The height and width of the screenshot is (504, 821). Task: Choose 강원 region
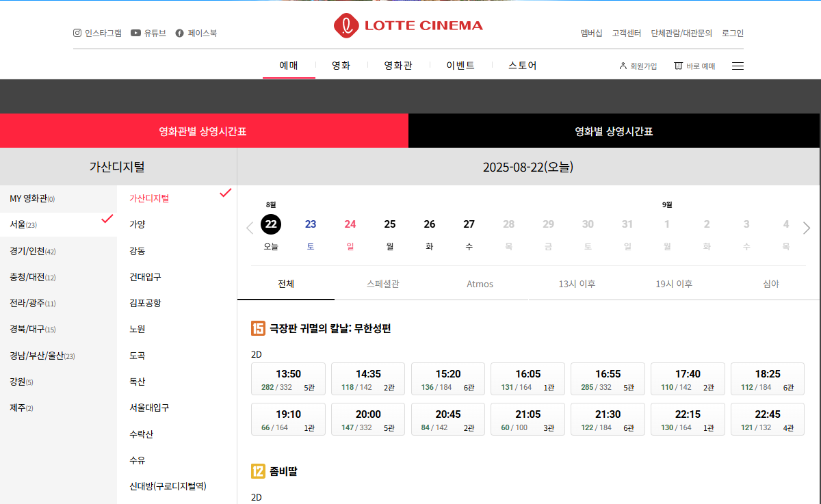coord(59,382)
